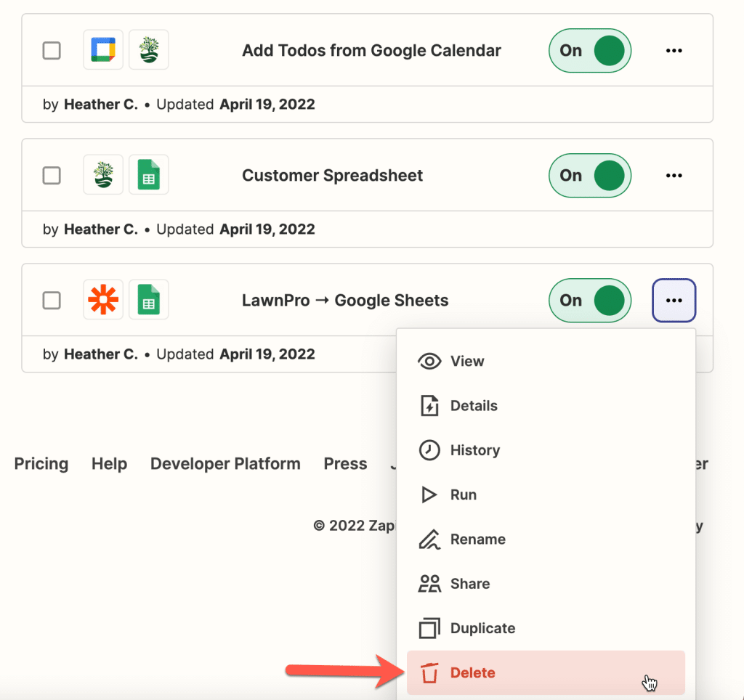Choose Run from the Zap menu
Viewport: 744px width, 700px height.
click(x=546, y=495)
